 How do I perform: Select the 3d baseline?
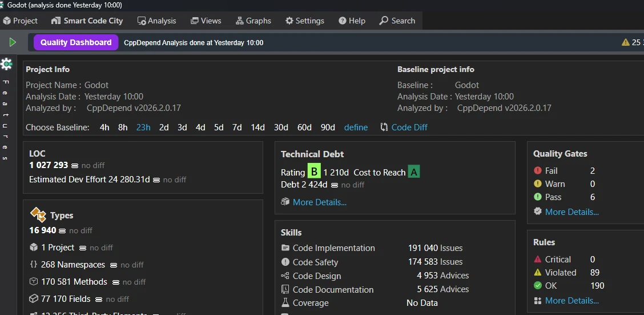(x=182, y=127)
